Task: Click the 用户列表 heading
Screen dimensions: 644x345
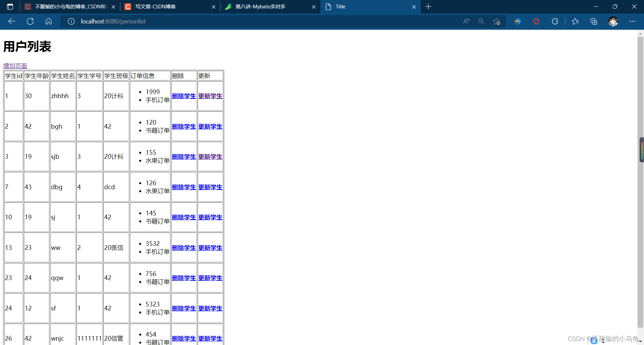Action: (x=27, y=47)
